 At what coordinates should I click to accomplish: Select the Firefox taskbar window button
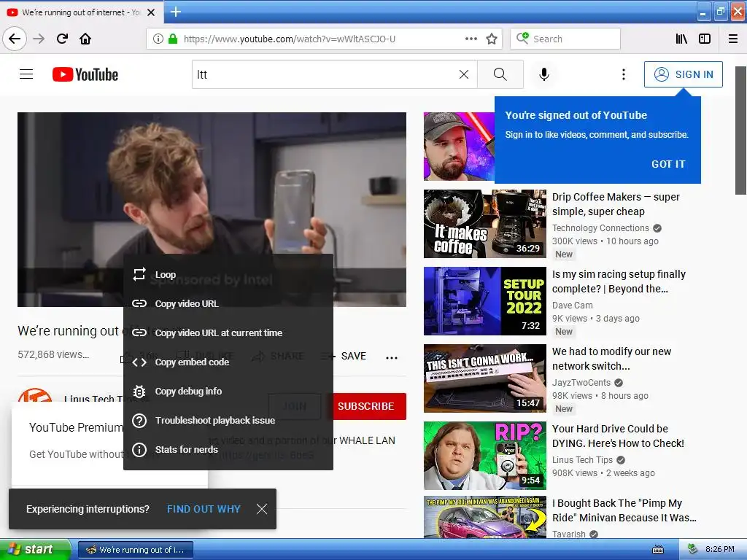tap(135, 550)
